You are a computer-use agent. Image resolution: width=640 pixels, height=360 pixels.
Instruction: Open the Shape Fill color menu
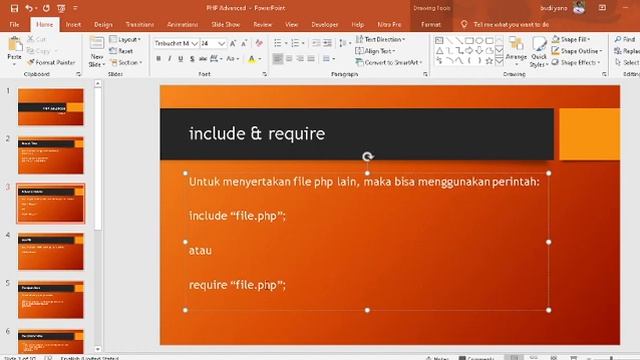571,40
